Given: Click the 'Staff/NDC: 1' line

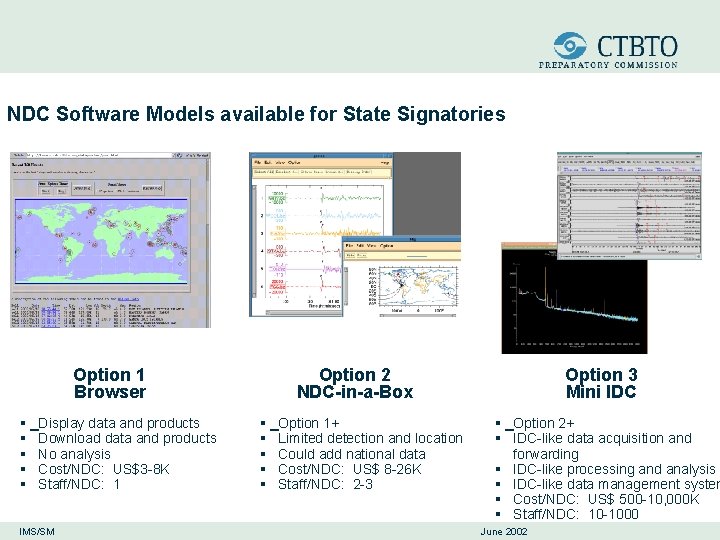Looking at the screenshot, I should click(x=79, y=484).
